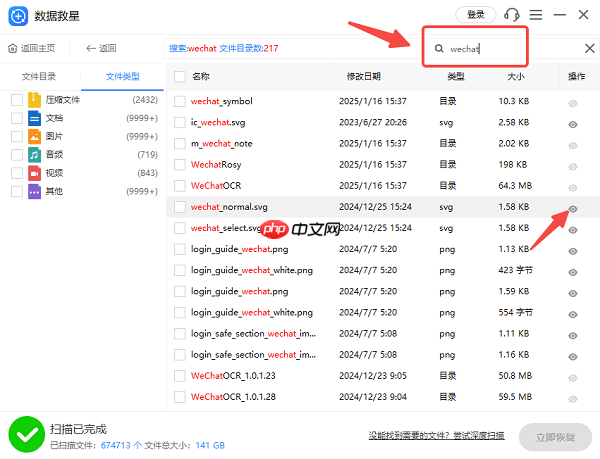Click the 立即恢复 recover button

click(555, 437)
